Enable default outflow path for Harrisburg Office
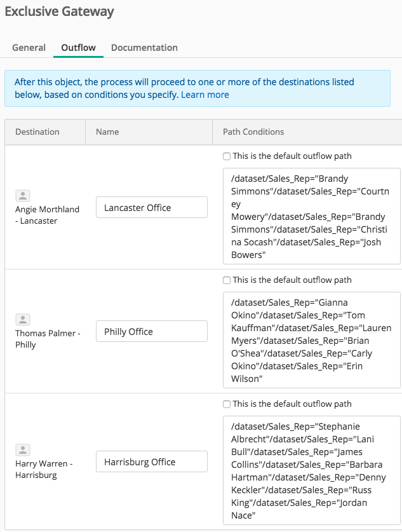The width and height of the screenshot is (402, 532). coord(227,404)
